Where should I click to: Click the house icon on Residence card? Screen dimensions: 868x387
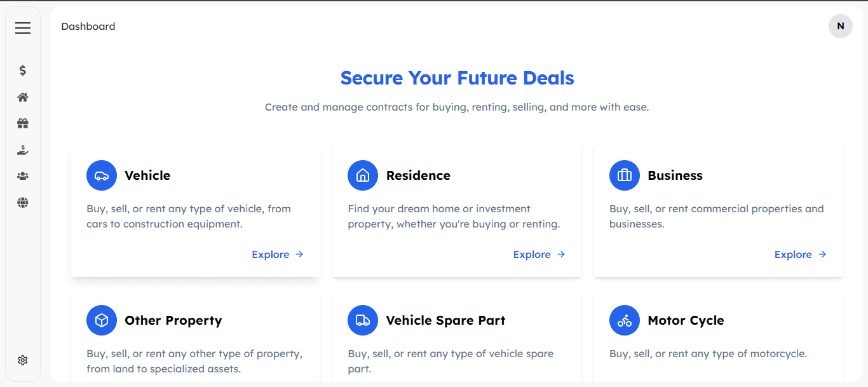click(x=363, y=175)
